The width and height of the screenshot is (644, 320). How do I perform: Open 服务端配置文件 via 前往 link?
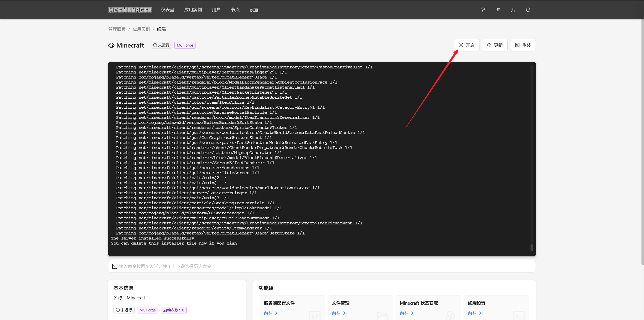(270, 313)
